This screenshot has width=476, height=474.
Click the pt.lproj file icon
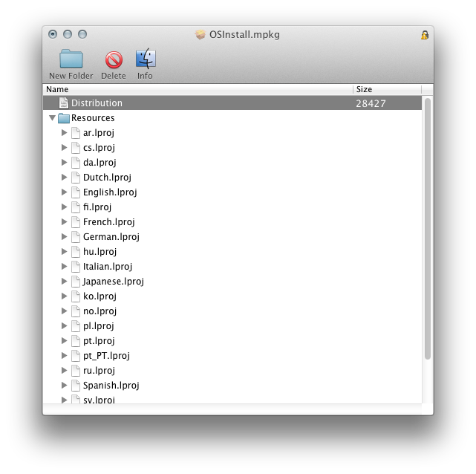coord(76,341)
